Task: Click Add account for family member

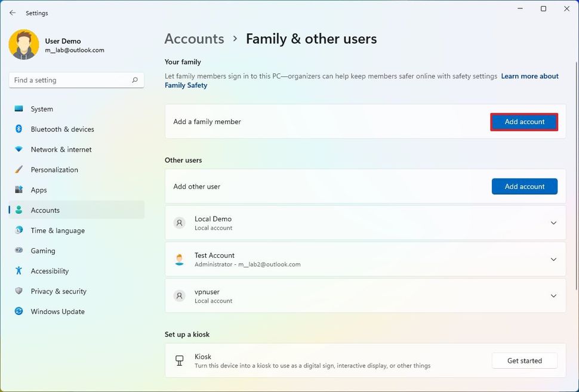Action: (x=524, y=122)
